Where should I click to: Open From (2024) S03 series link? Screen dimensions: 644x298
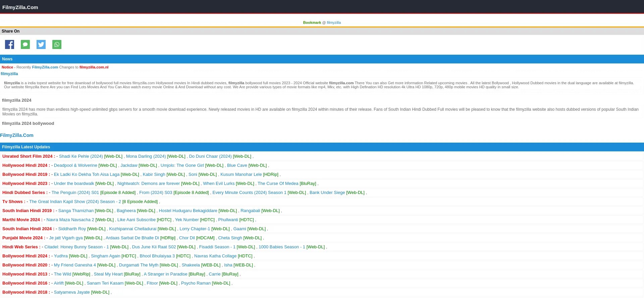(156, 193)
